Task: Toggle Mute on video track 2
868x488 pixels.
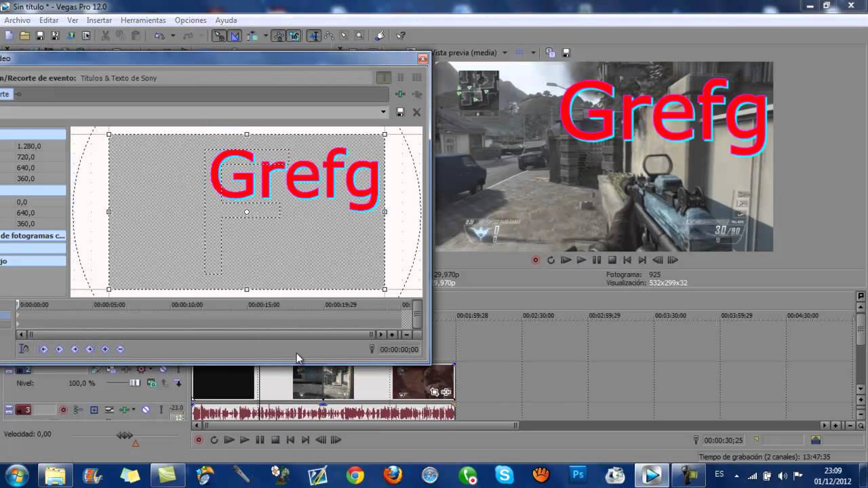Action: 162,369
